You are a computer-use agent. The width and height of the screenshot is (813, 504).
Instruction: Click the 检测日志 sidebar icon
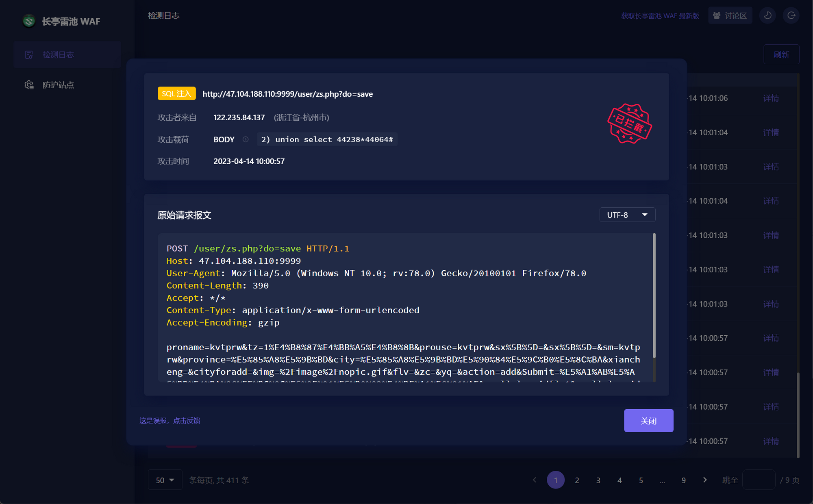click(x=29, y=54)
